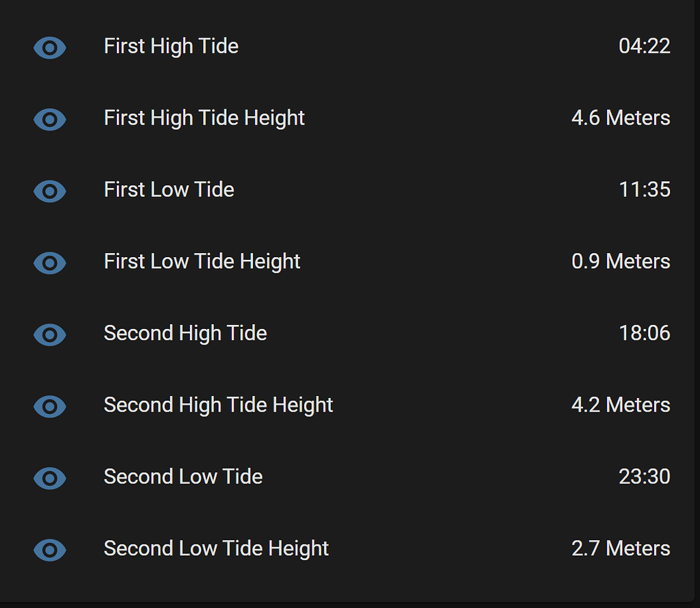The image size is (700, 608).
Task: Click the Second High Tide label
Action: click(x=185, y=334)
